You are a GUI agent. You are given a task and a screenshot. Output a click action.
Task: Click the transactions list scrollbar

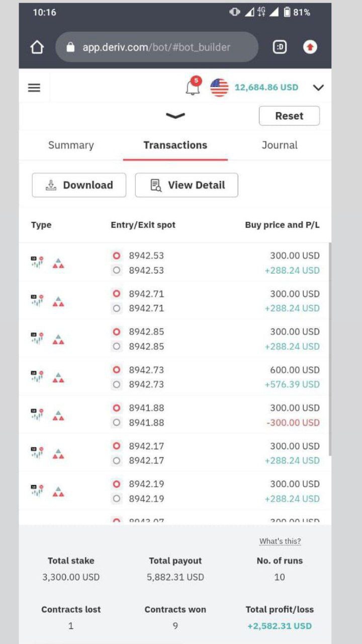pyautogui.click(x=330, y=349)
